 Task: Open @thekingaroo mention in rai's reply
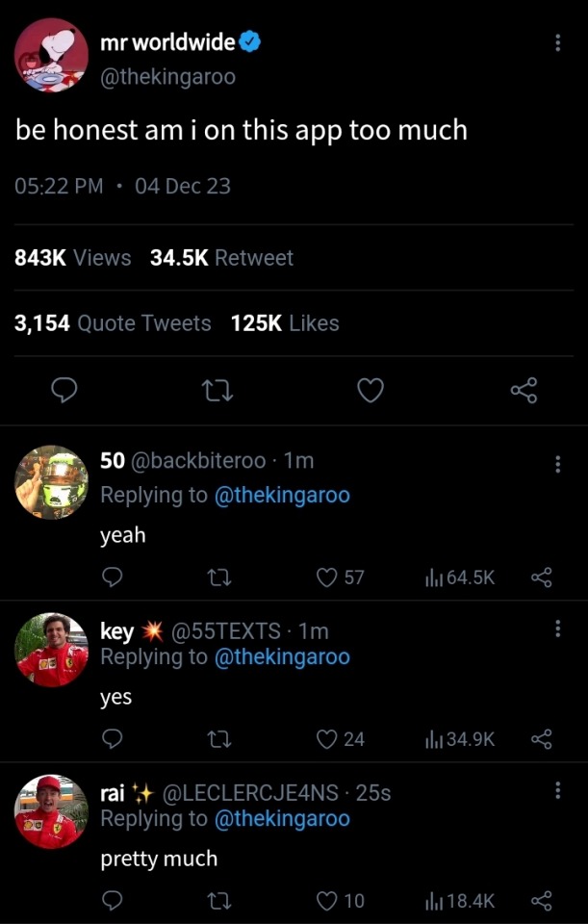click(282, 819)
